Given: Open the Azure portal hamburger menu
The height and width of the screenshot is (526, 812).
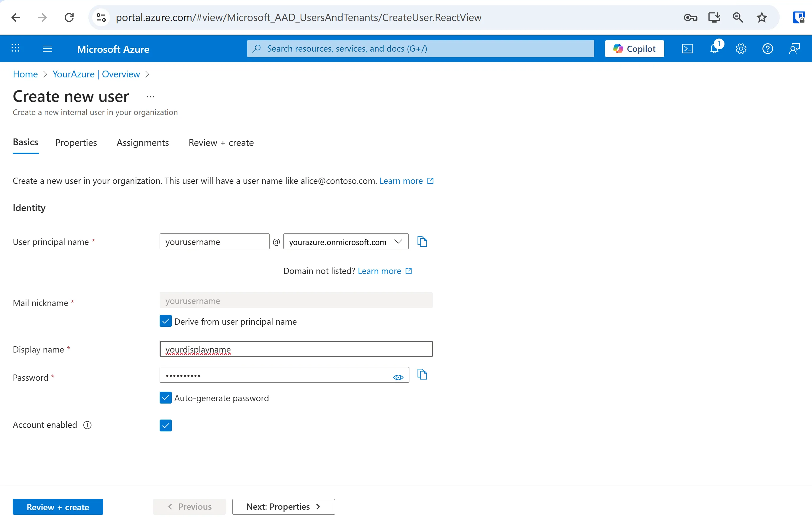Looking at the screenshot, I should tap(47, 49).
